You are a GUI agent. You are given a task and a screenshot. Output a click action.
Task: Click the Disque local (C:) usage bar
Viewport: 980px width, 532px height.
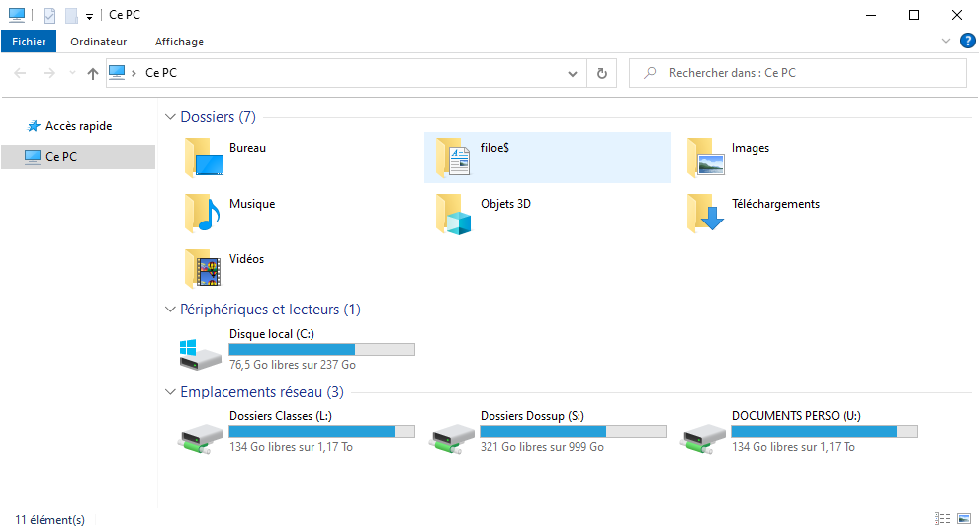click(321, 349)
